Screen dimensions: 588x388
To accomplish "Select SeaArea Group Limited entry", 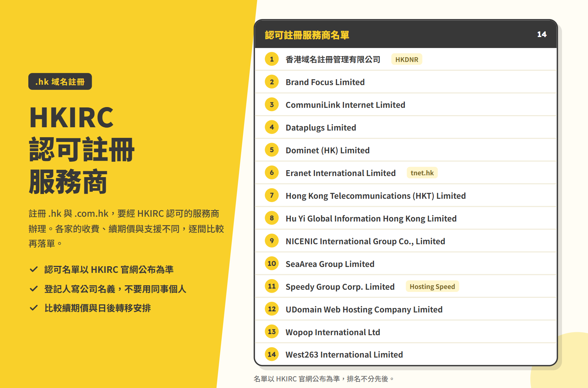I will coord(406,264).
